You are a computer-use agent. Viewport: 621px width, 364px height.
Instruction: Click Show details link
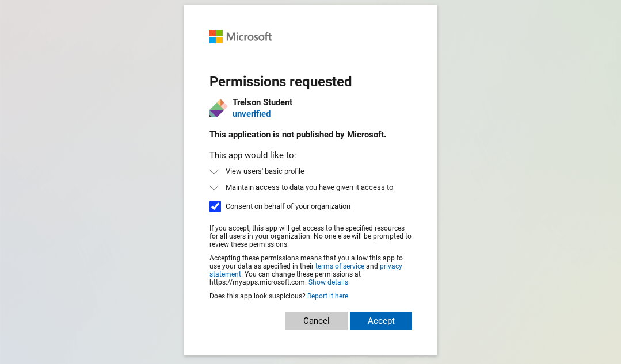pos(328,282)
